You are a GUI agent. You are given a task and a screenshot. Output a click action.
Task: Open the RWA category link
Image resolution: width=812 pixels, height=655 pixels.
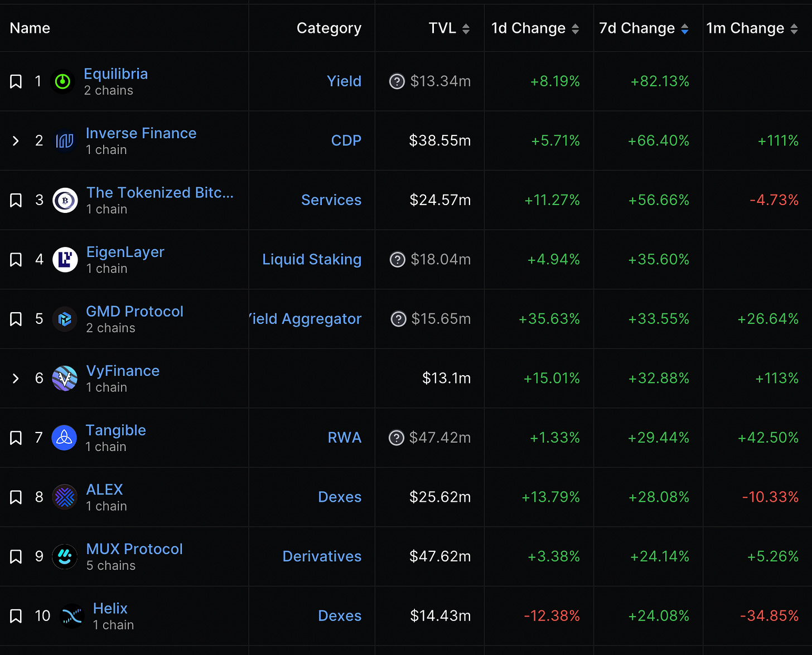coord(345,438)
